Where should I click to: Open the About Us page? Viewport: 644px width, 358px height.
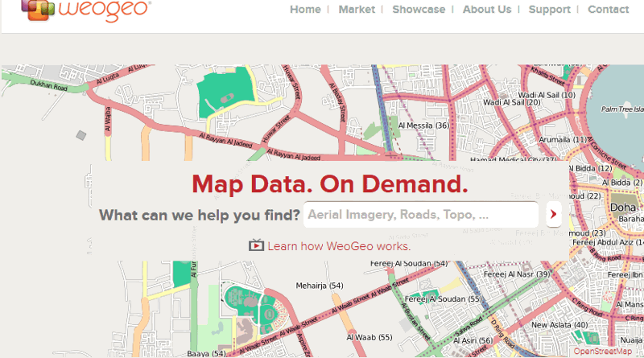click(x=487, y=10)
